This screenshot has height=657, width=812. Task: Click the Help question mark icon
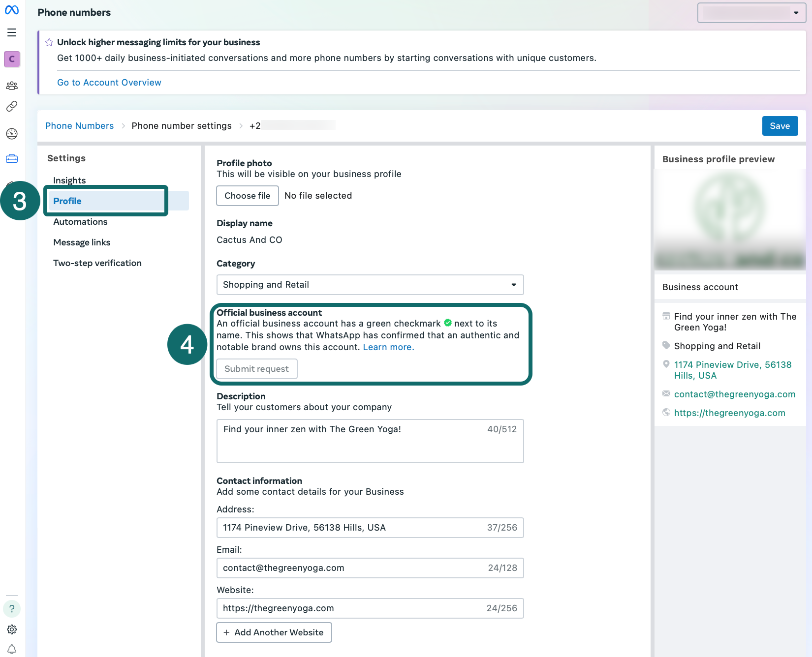pos(12,609)
